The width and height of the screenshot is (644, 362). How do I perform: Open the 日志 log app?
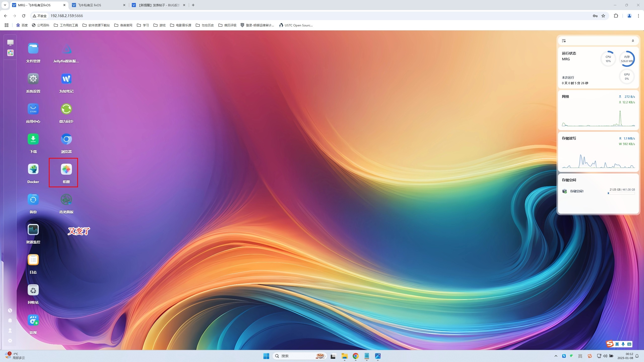click(x=33, y=260)
